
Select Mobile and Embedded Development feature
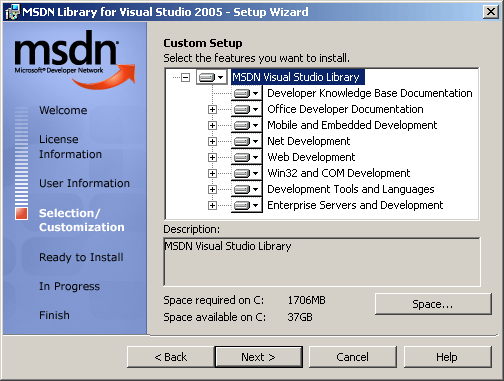pyautogui.click(x=352, y=125)
